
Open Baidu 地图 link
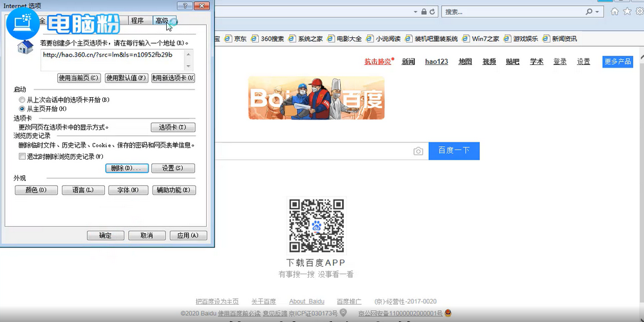pyautogui.click(x=465, y=62)
